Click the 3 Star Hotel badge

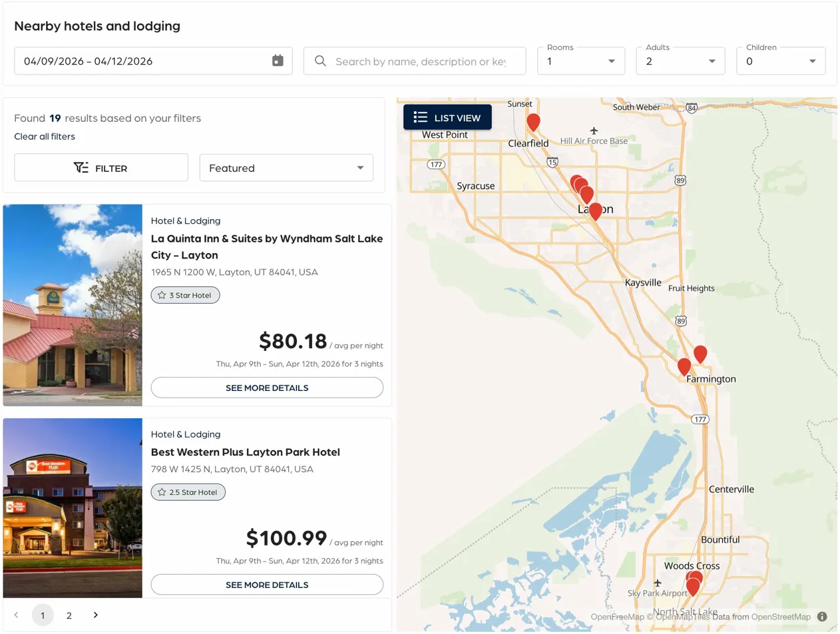coord(185,295)
